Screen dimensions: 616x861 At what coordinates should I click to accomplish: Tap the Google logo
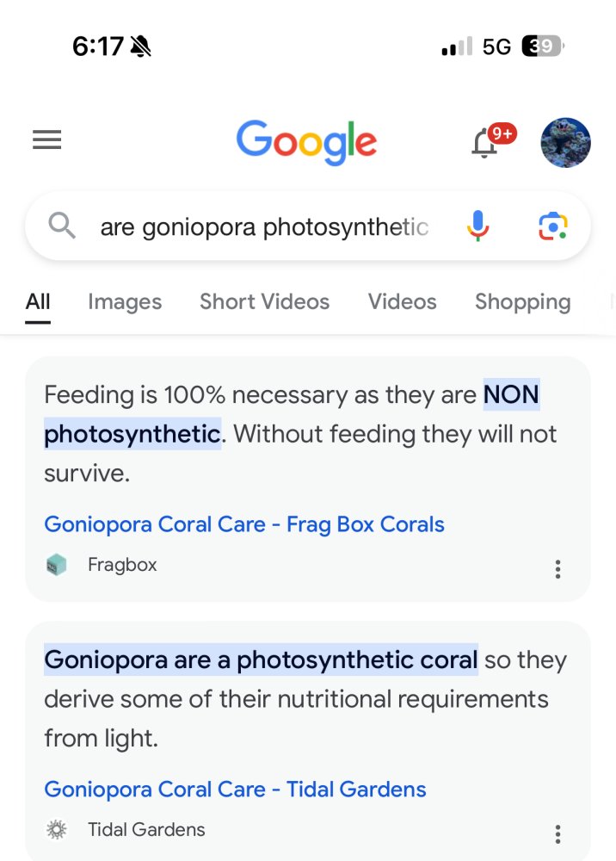pyautogui.click(x=306, y=142)
